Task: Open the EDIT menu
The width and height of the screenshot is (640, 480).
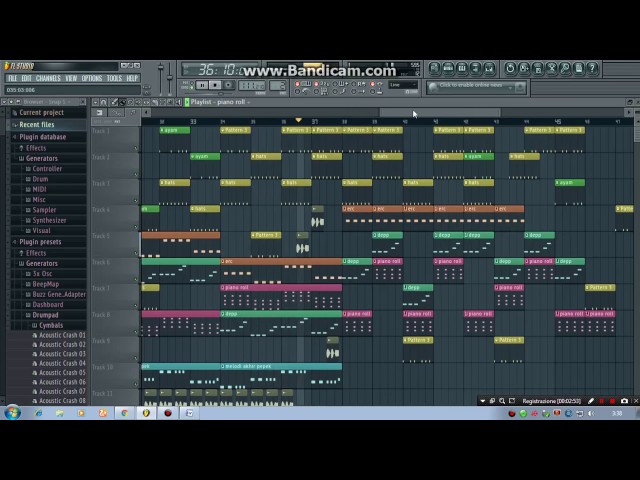Action: [x=27, y=78]
